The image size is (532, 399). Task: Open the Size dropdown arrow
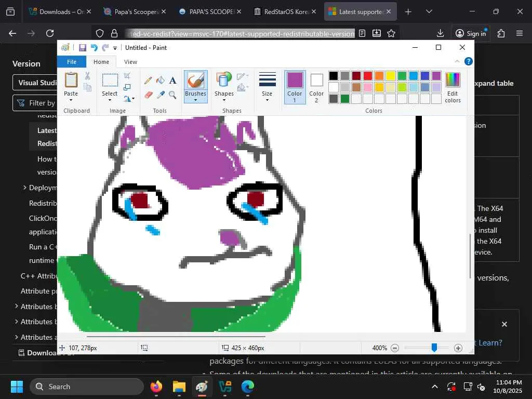[267, 100]
